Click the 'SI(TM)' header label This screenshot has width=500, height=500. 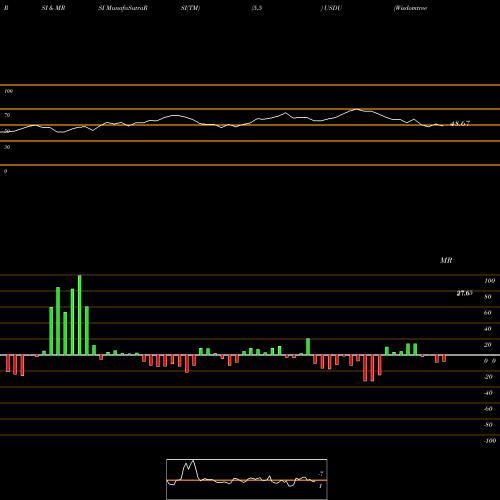[x=190, y=8]
